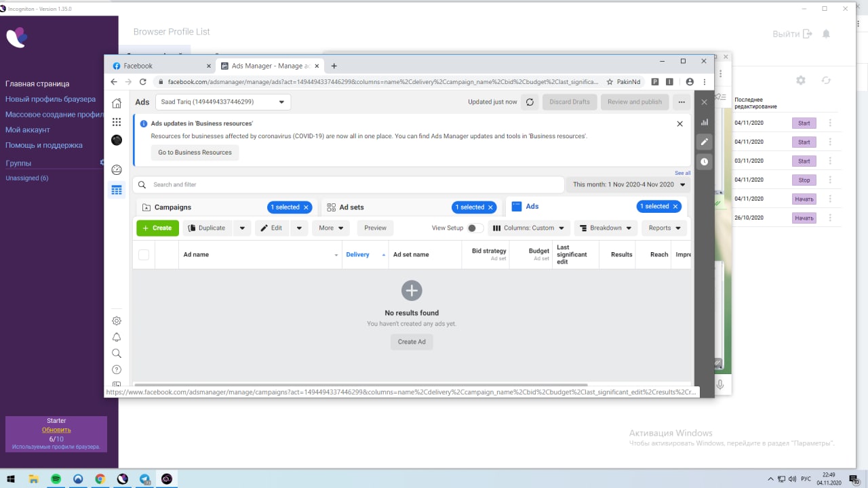
Task: Click the add plus circle in empty results
Action: [x=412, y=291]
